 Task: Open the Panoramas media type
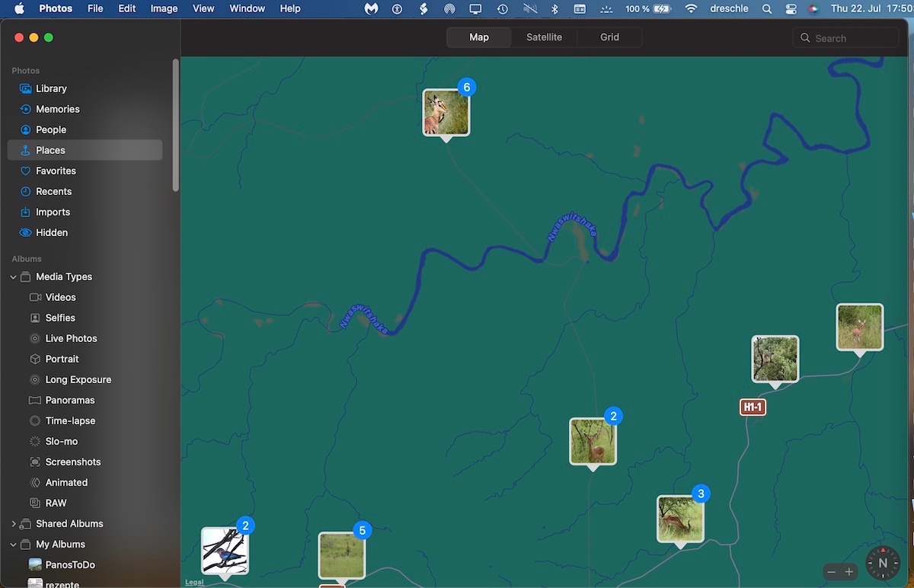click(69, 400)
